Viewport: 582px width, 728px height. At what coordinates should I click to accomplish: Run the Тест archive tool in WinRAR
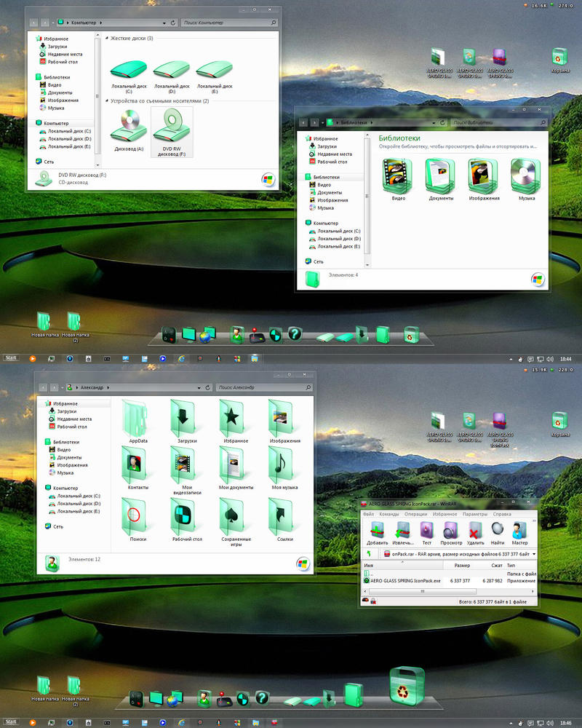coord(426,531)
